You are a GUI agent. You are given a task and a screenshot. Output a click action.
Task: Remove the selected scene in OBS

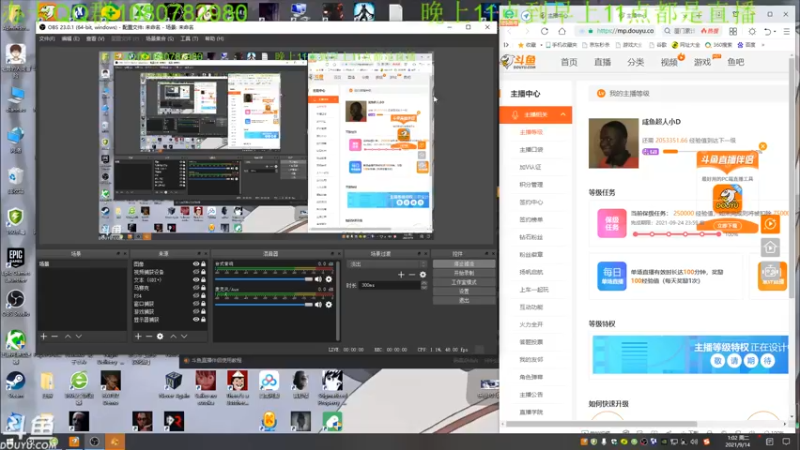coord(55,336)
